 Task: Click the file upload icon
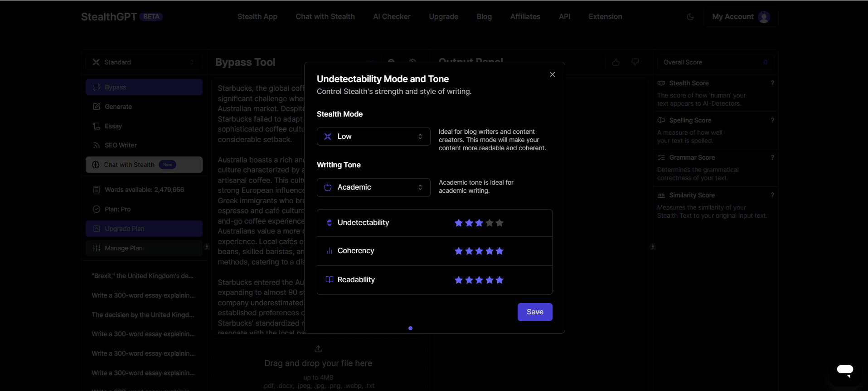coord(318,349)
